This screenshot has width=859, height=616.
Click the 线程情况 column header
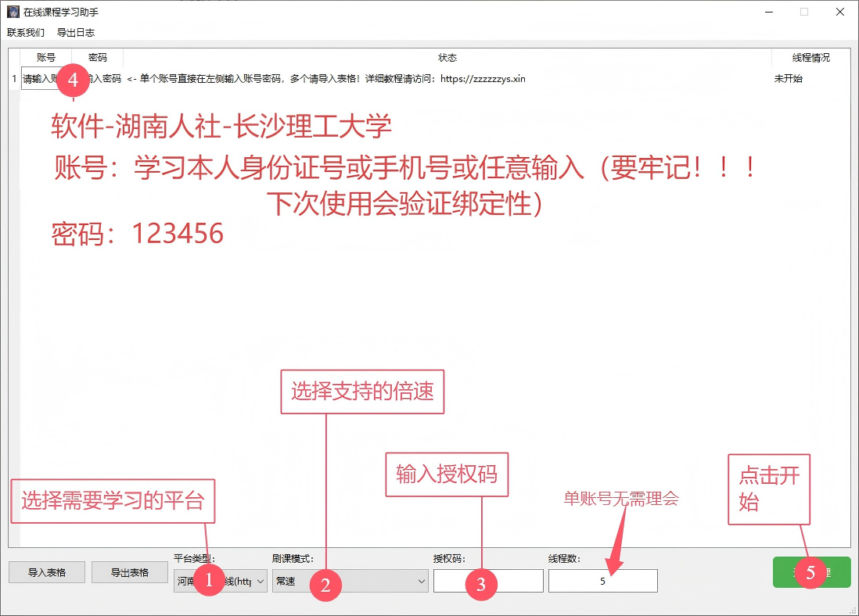(810, 58)
